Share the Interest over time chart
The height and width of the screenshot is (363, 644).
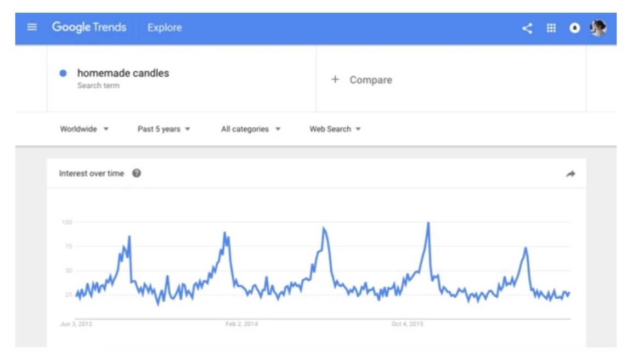pyautogui.click(x=570, y=174)
